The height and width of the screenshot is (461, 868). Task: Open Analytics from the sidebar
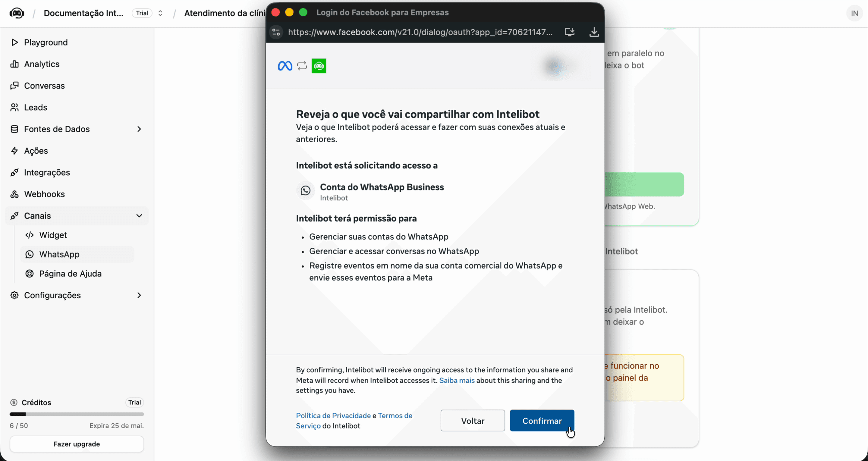coord(77,64)
